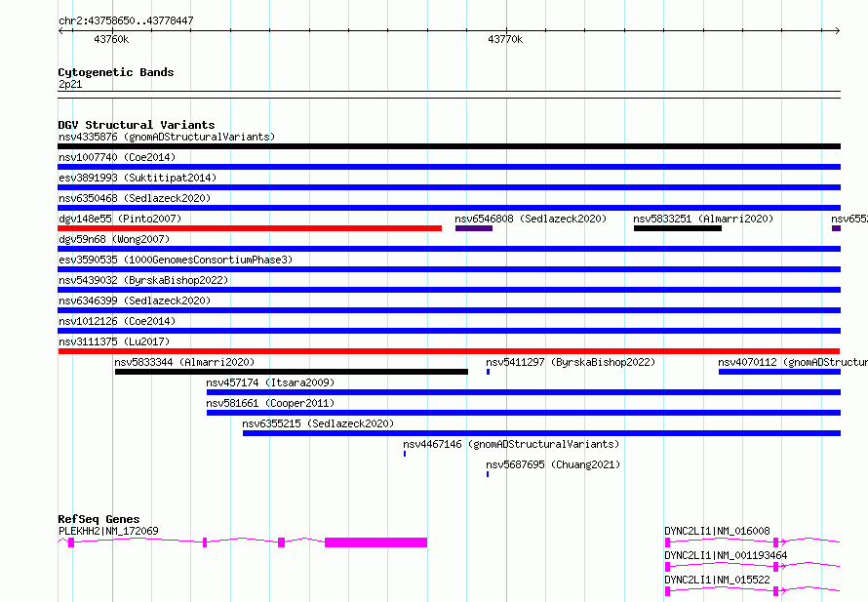Click the large PLEKHH2 magenta exon block
The image size is (868, 602).
click(x=375, y=542)
